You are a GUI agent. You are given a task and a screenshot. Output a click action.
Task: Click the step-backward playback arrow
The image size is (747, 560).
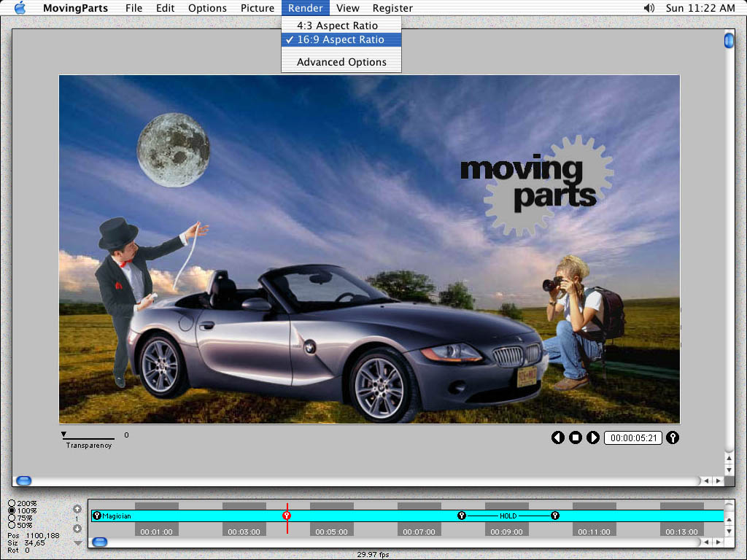[x=559, y=437]
